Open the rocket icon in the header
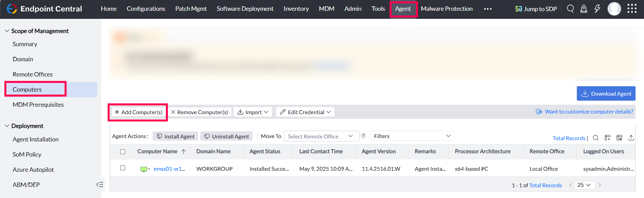Screen dimensions: 644x198 point(584,9)
